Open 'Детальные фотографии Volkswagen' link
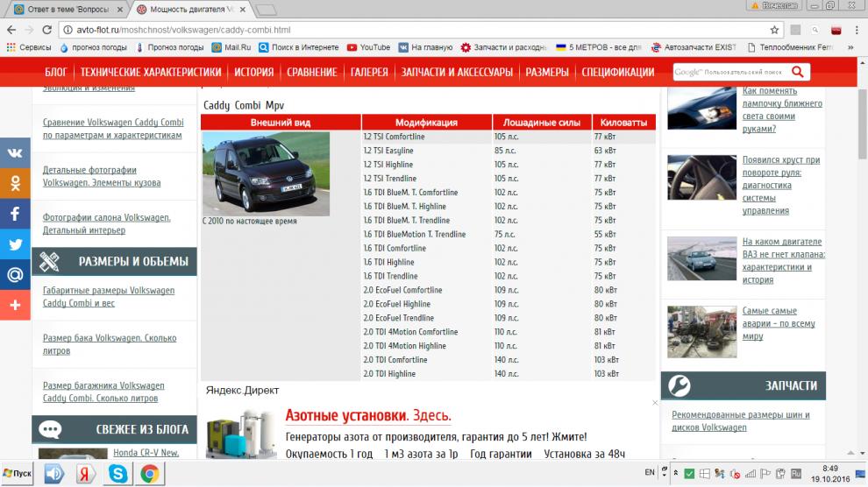The image size is (868, 487). coord(102,176)
